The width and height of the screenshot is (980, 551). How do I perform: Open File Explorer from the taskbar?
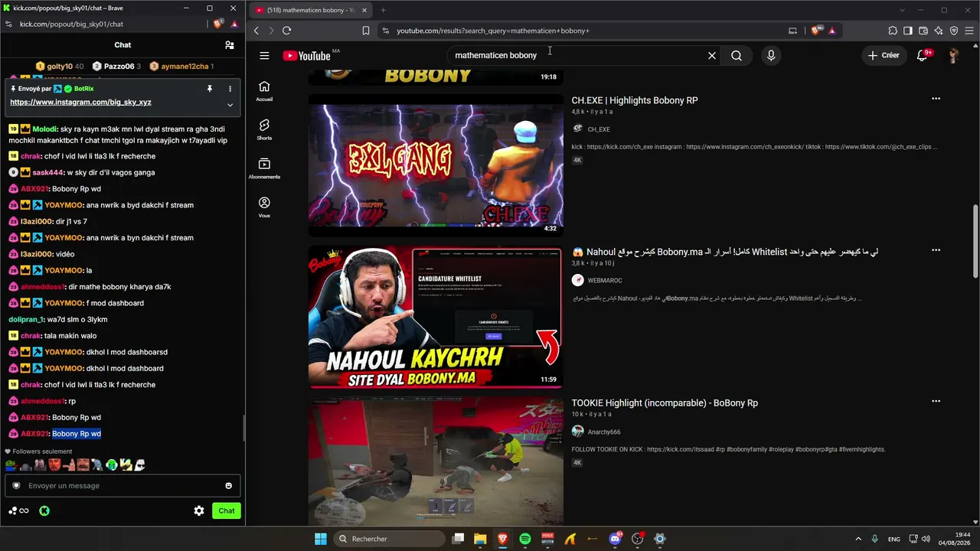pyautogui.click(x=480, y=539)
